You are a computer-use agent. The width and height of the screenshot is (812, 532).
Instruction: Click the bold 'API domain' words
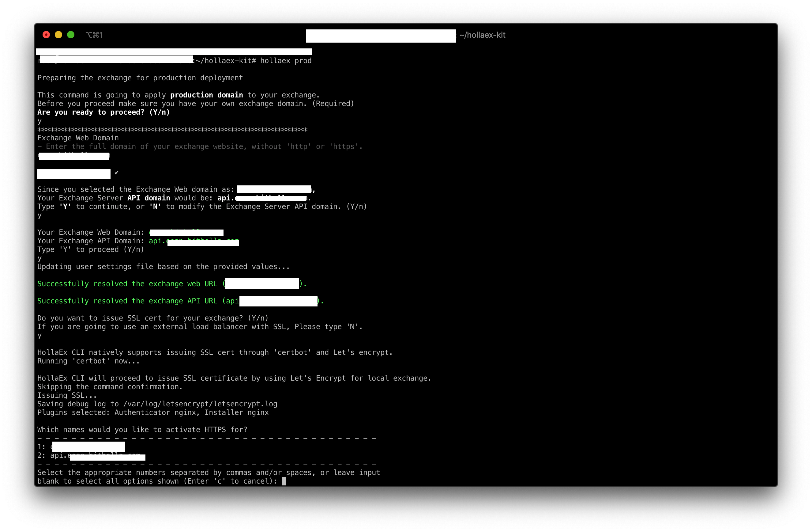coord(148,198)
